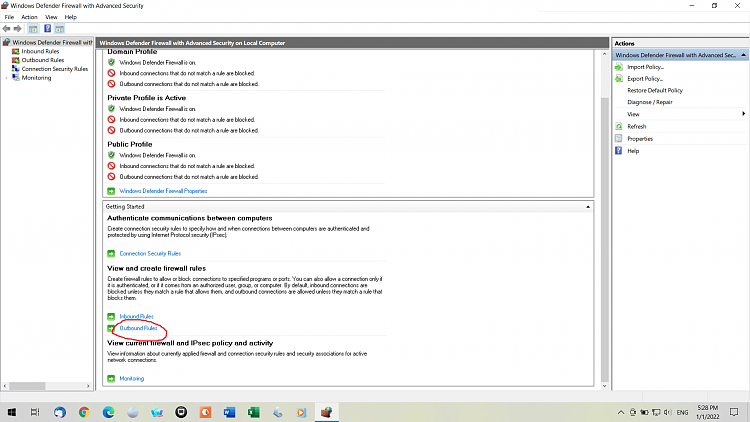Click the Export Policy icon
The height and width of the screenshot is (422, 750).
pos(618,78)
